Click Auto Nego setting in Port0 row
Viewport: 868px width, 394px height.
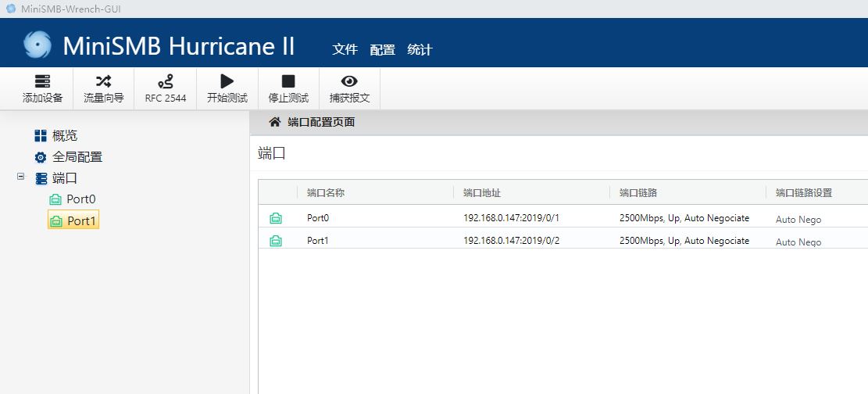(798, 220)
